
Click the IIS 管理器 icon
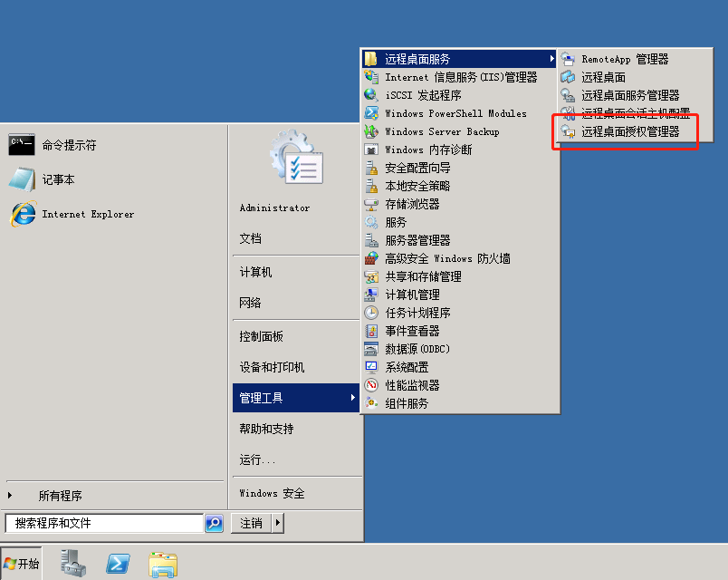pos(370,77)
